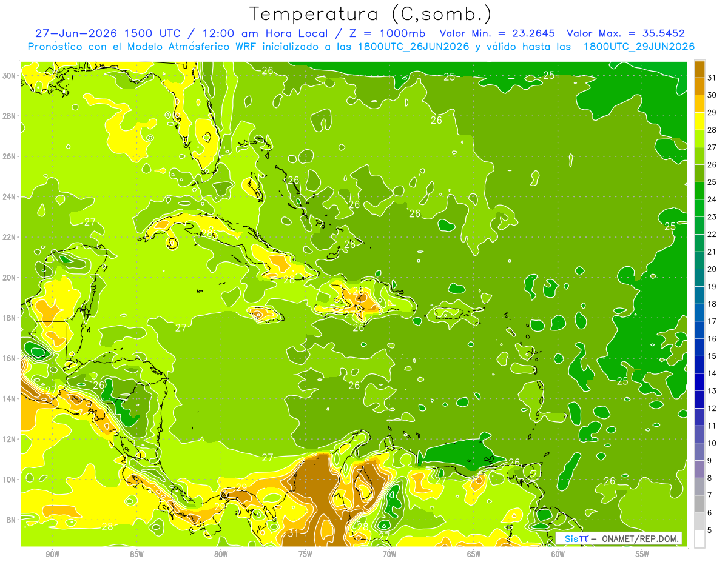Select the "Valor Max. = 35.5452" value
The width and height of the screenshot is (728, 562).
point(625,33)
